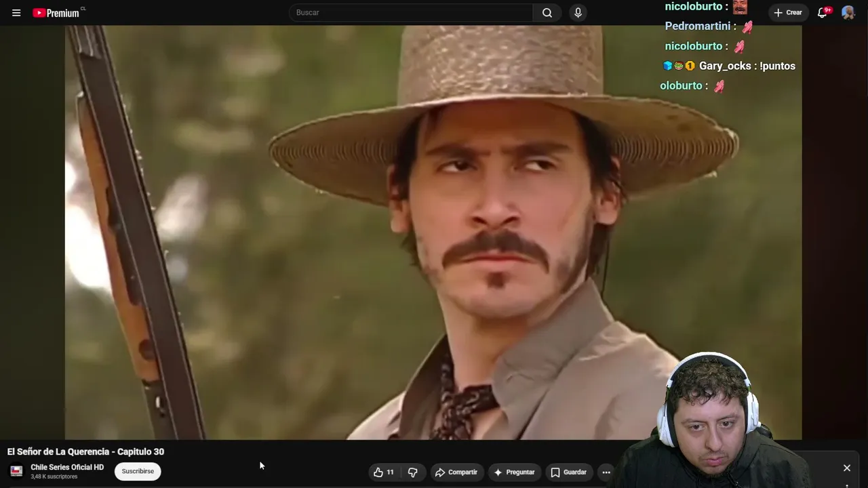Click the magnifier search button
The width and height of the screenshot is (868, 488).
[547, 13]
